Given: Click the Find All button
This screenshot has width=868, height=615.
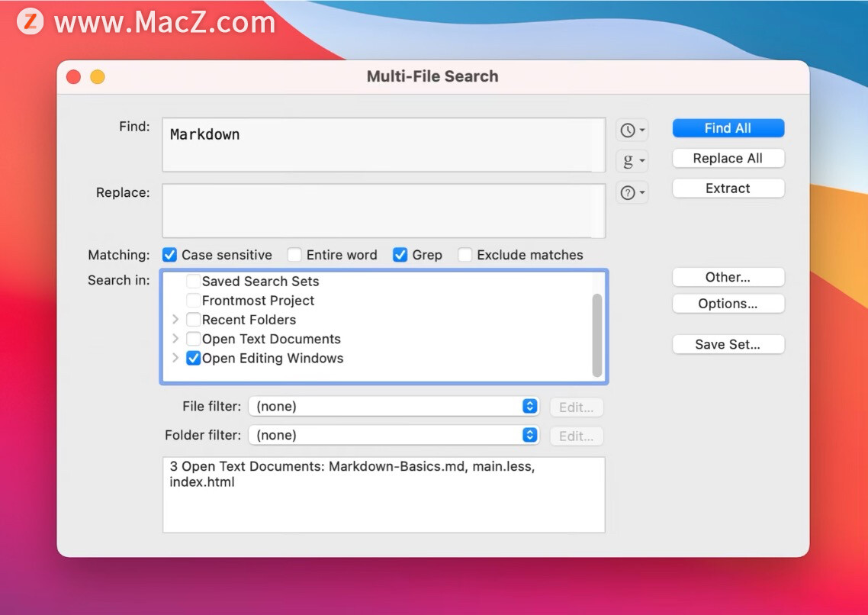Looking at the screenshot, I should tap(728, 128).
